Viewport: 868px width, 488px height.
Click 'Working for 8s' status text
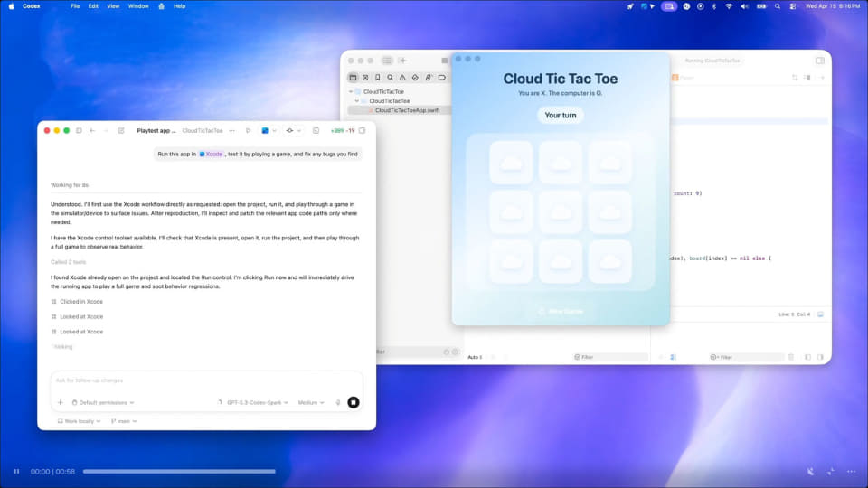pos(70,184)
